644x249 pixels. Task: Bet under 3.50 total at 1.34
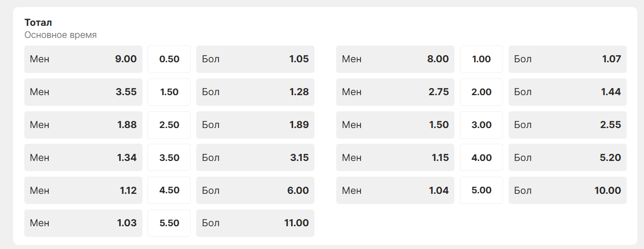click(83, 157)
